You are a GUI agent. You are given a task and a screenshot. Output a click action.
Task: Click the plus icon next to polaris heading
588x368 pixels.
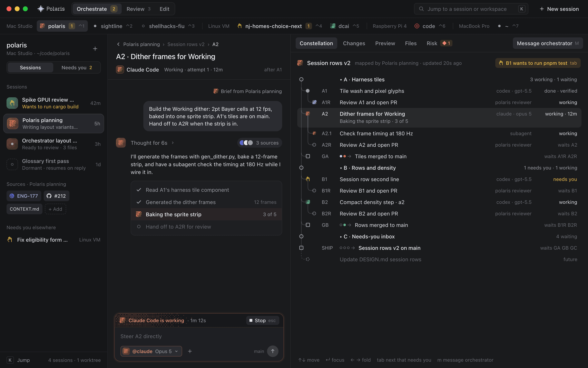[95, 49]
